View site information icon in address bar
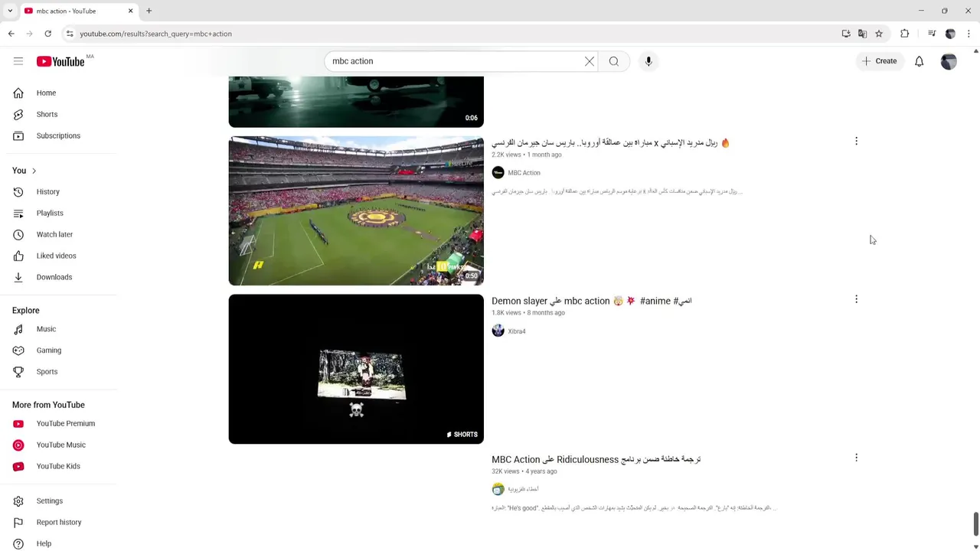 tap(70, 34)
